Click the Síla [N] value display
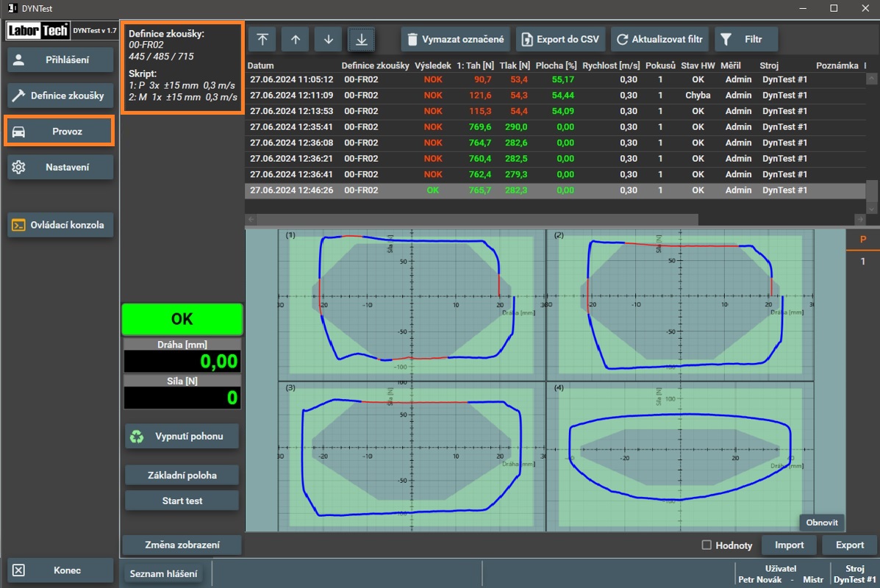Image resolution: width=880 pixels, height=588 pixels. tap(182, 398)
